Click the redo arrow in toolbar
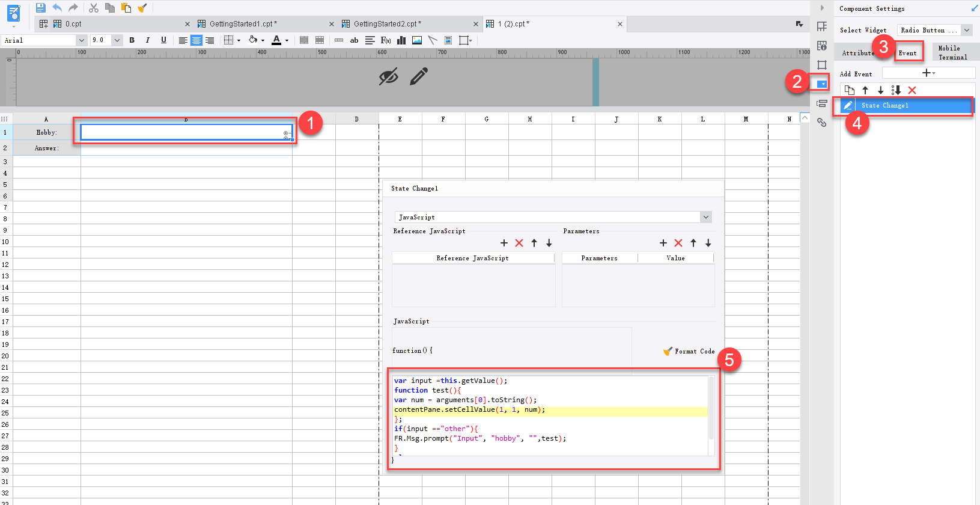Image resolution: width=980 pixels, height=505 pixels. coord(73,8)
